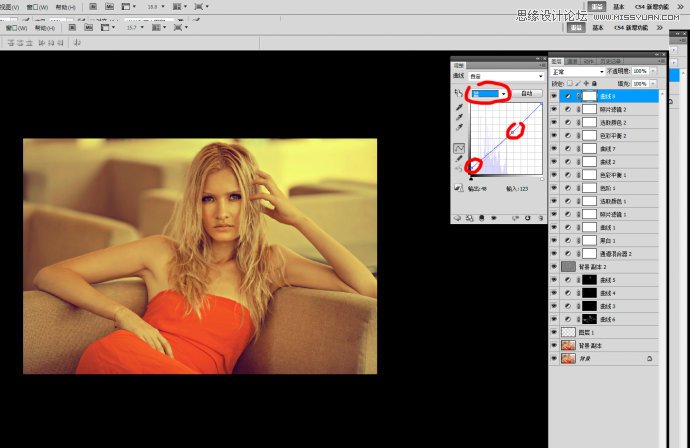The width and height of the screenshot is (690, 448).
Task: Open curve display options icon beside 输出
Action: (x=459, y=188)
